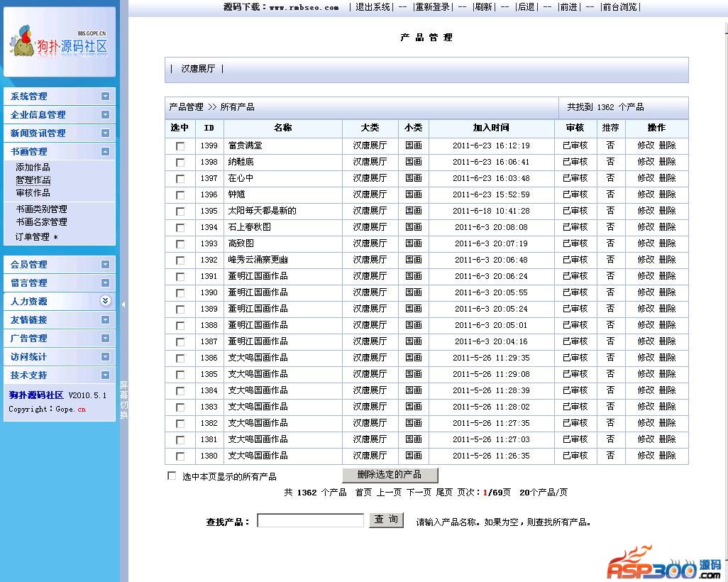The height and width of the screenshot is (582, 728).
Task: Go to 首页 in pagination
Action: click(363, 493)
